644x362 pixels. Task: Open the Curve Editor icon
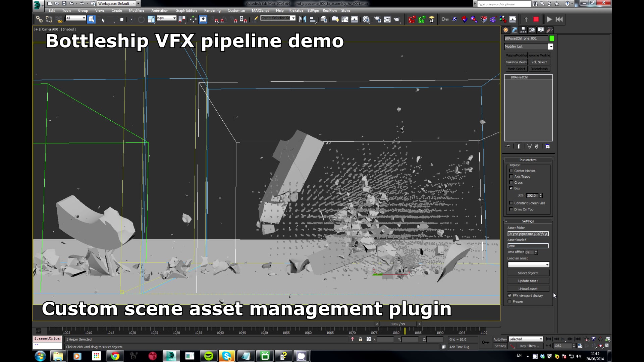[345, 19]
